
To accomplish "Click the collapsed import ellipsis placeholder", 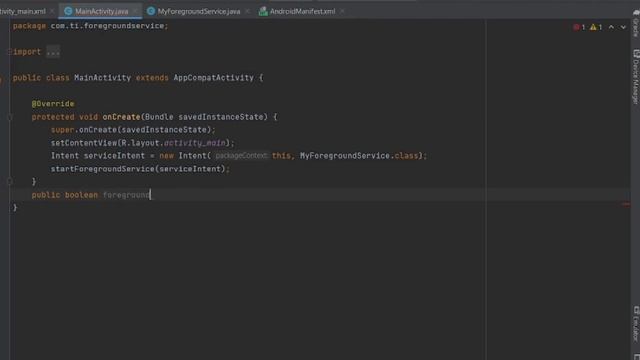I will coord(53,52).
